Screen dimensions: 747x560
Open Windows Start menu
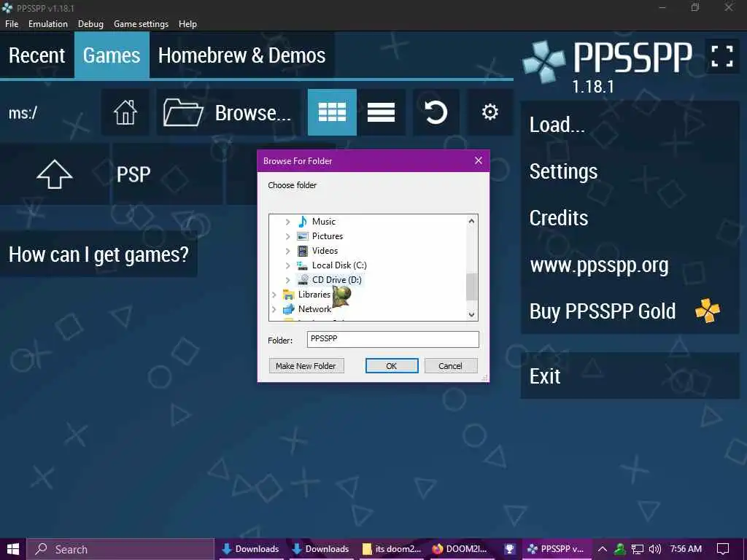[13, 549]
